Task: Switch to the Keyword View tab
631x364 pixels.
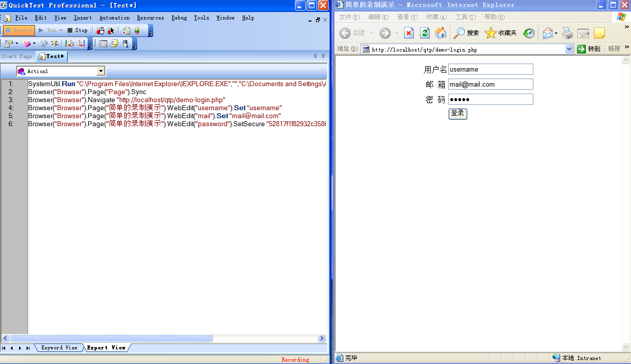Action: pyautogui.click(x=59, y=347)
